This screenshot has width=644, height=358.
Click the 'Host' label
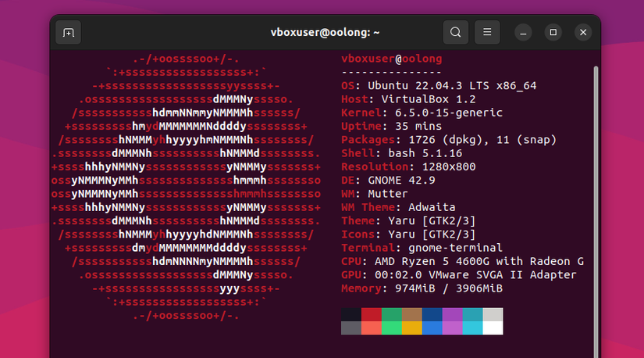coord(355,99)
